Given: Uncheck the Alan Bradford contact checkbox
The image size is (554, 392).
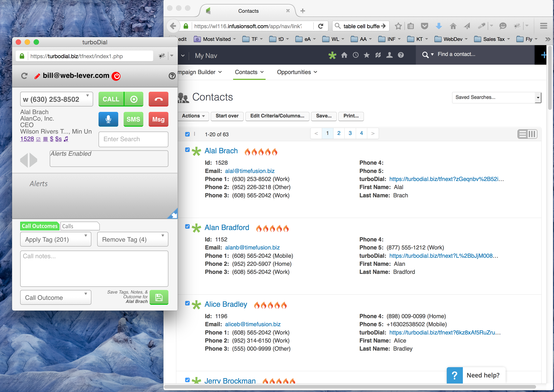Looking at the screenshot, I should pyautogui.click(x=187, y=226).
